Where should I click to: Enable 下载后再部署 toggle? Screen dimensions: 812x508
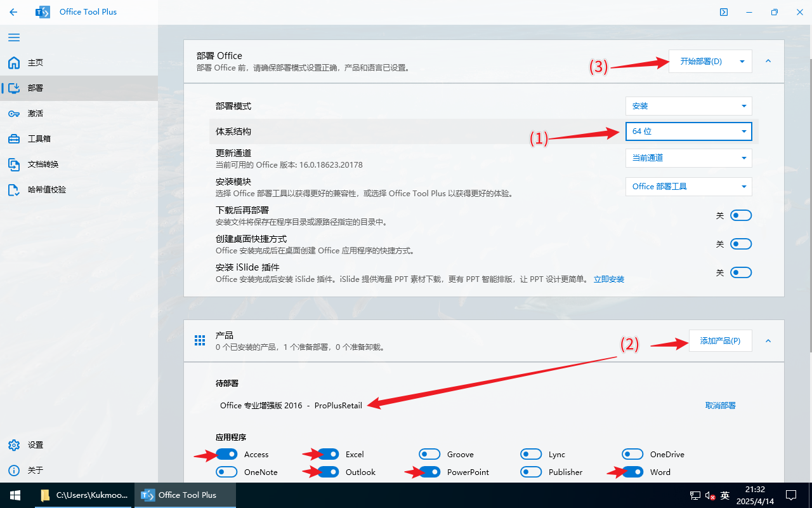tap(740, 216)
